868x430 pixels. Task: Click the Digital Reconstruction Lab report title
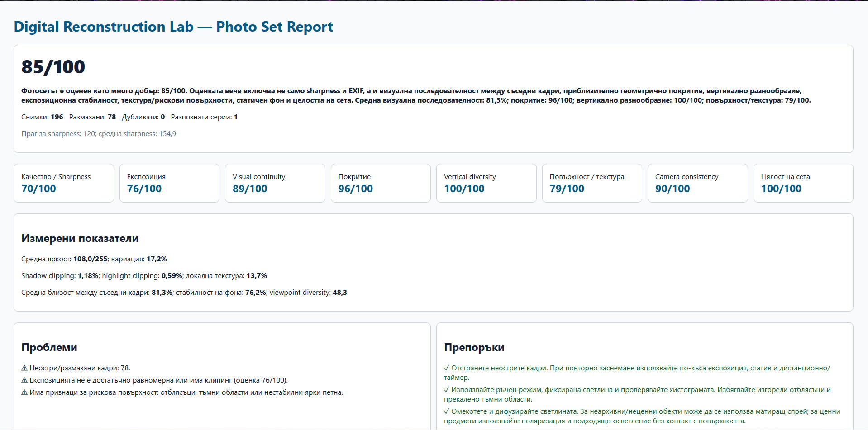click(x=173, y=27)
